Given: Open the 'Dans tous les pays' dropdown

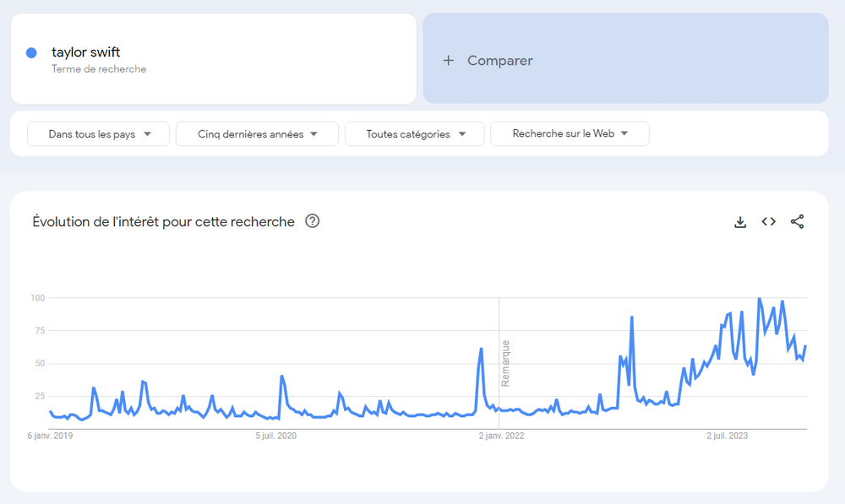Looking at the screenshot, I should coord(99,134).
